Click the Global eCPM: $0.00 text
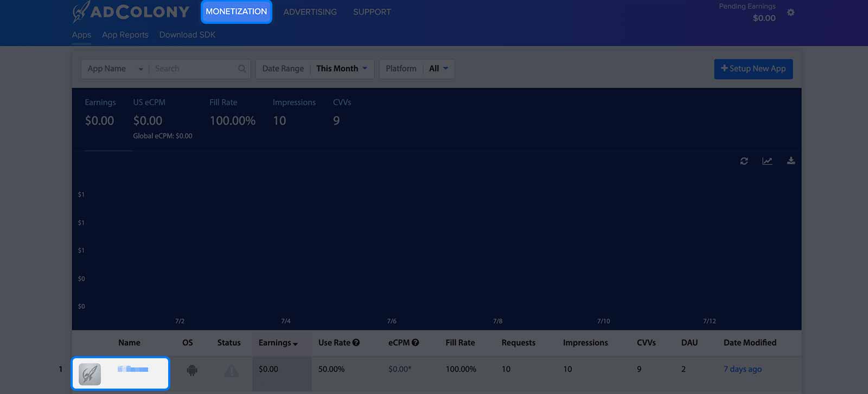Viewport: 868px width, 394px height. pos(163,136)
